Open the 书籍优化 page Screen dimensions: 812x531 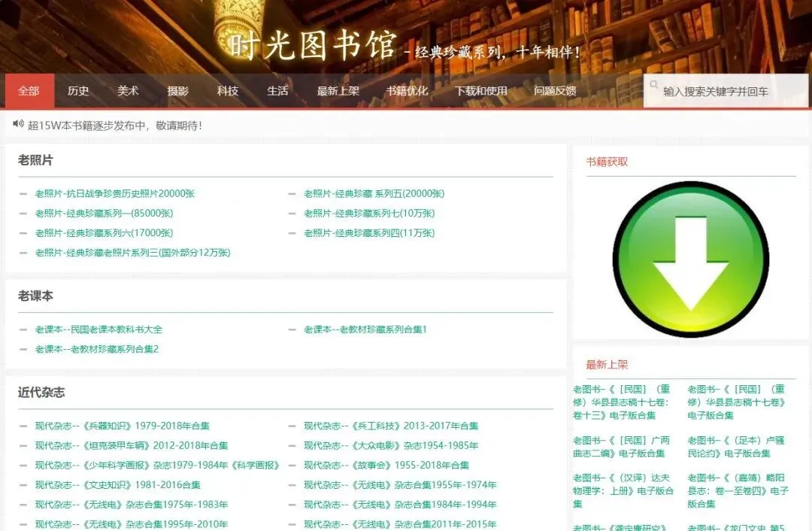pyautogui.click(x=407, y=91)
